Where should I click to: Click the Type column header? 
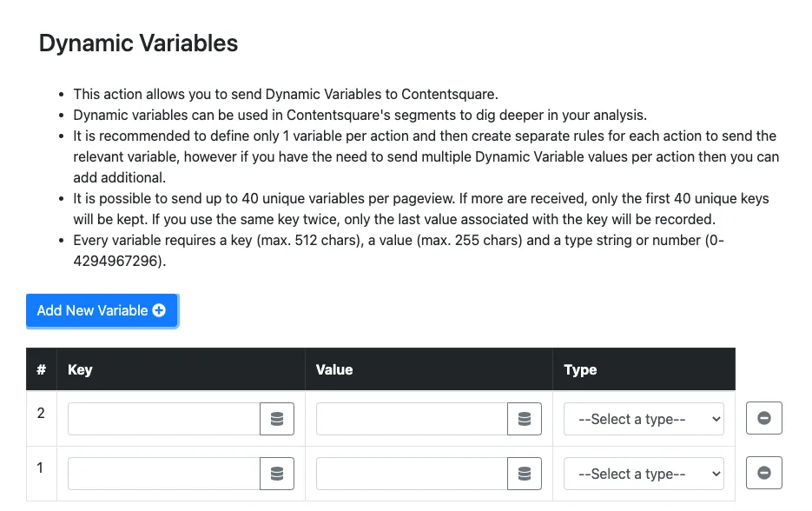point(580,369)
